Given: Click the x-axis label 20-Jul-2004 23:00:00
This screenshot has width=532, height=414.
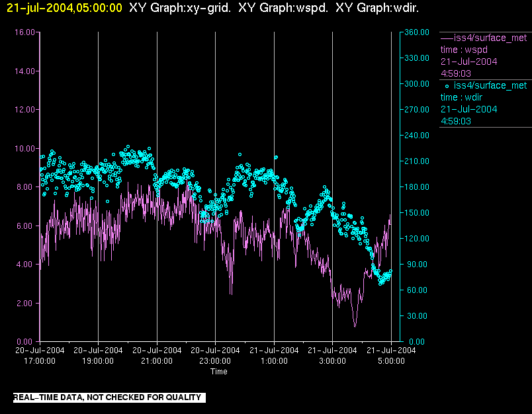Looking at the screenshot, I should click(215, 355).
